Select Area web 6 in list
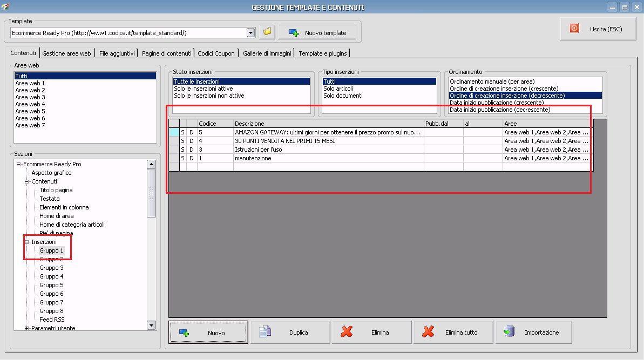The width and height of the screenshot is (644, 360). point(85,118)
